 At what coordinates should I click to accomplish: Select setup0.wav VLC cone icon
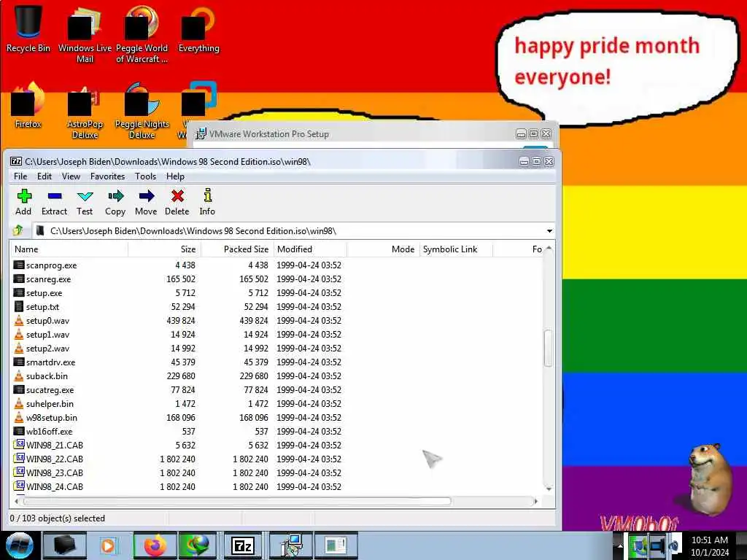coord(19,320)
